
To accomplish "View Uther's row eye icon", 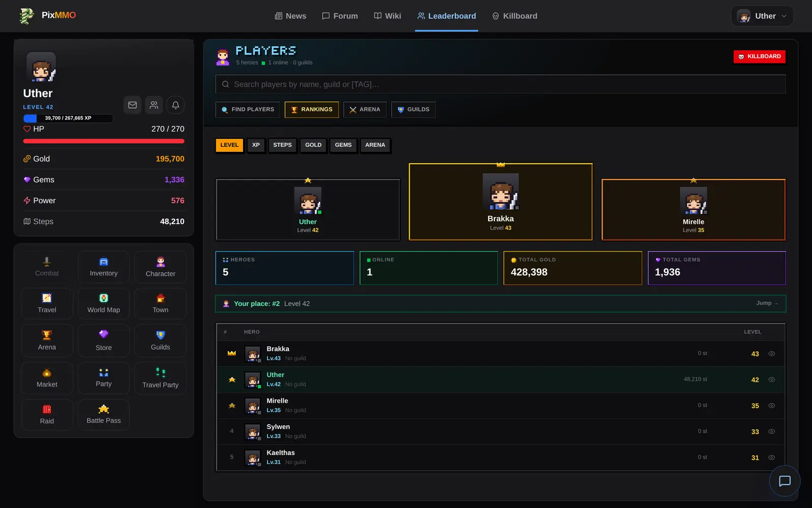I will coord(771,379).
